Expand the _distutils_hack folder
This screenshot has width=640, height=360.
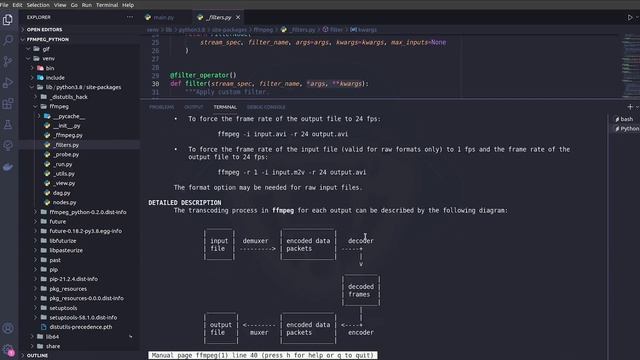point(80,97)
